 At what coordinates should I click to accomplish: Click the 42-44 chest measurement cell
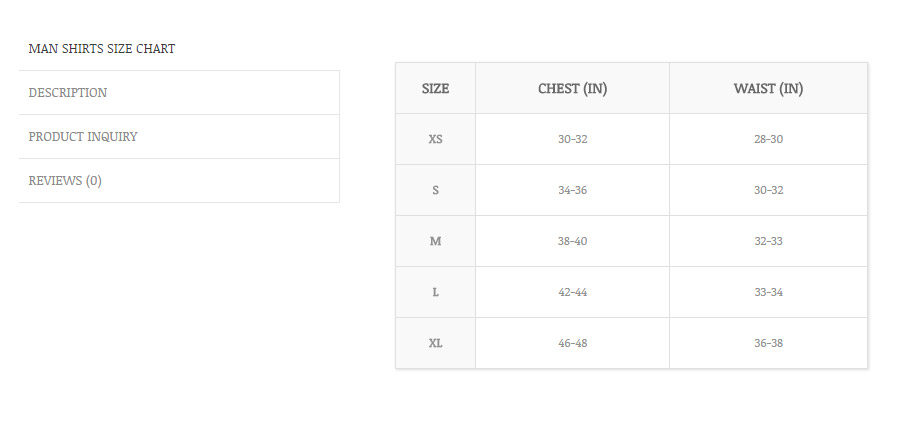point(572,293)
